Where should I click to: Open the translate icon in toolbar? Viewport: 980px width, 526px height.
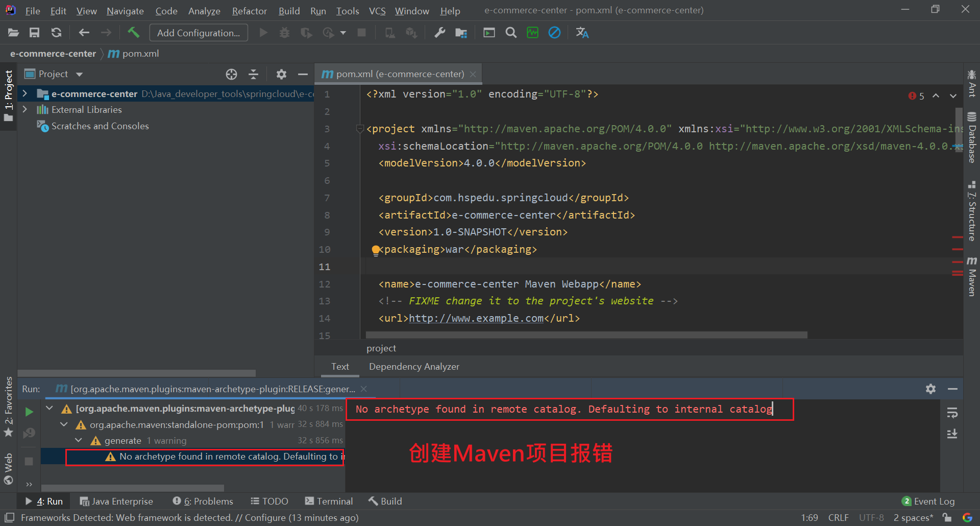point(582,33)
